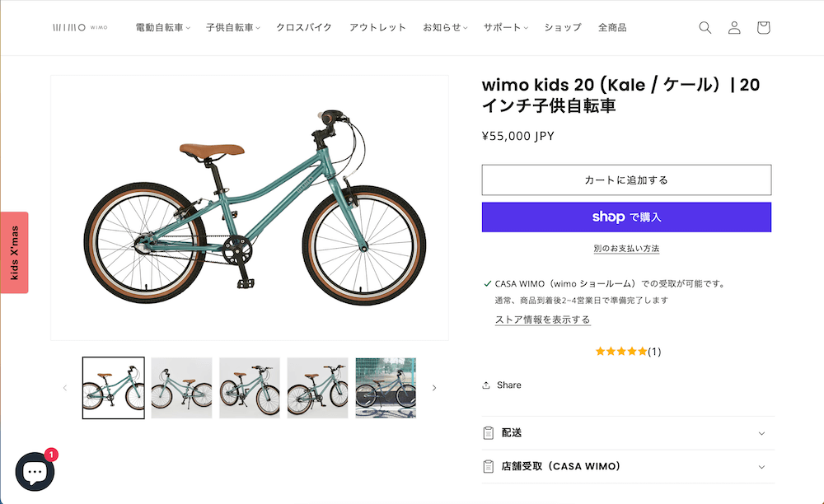Click the Shop で購入 button
The width and height of the screenshot is (824, 504).
[x=626, y=217]
